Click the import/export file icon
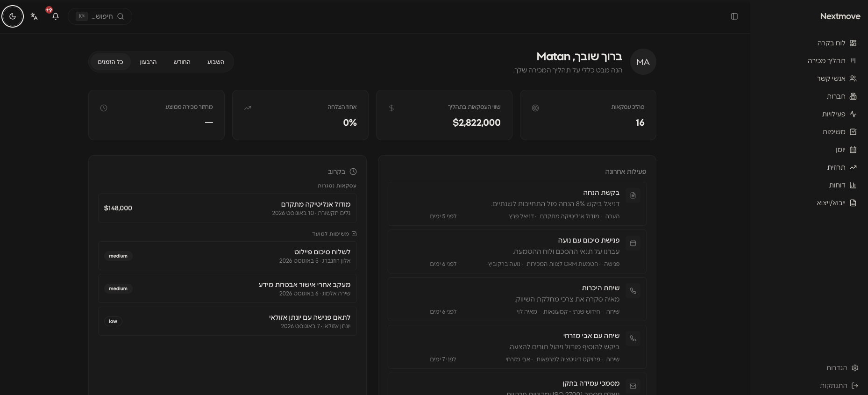 point(853,203)
